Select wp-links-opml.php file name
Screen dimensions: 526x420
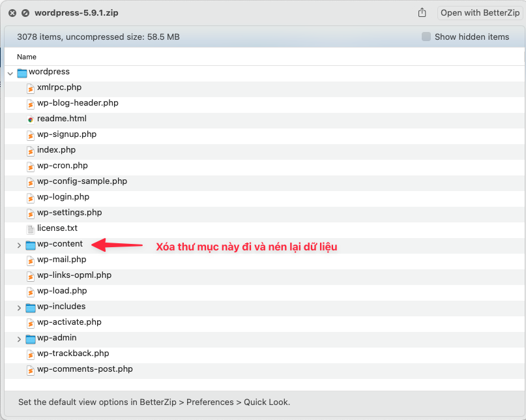(x=74, y=275)
